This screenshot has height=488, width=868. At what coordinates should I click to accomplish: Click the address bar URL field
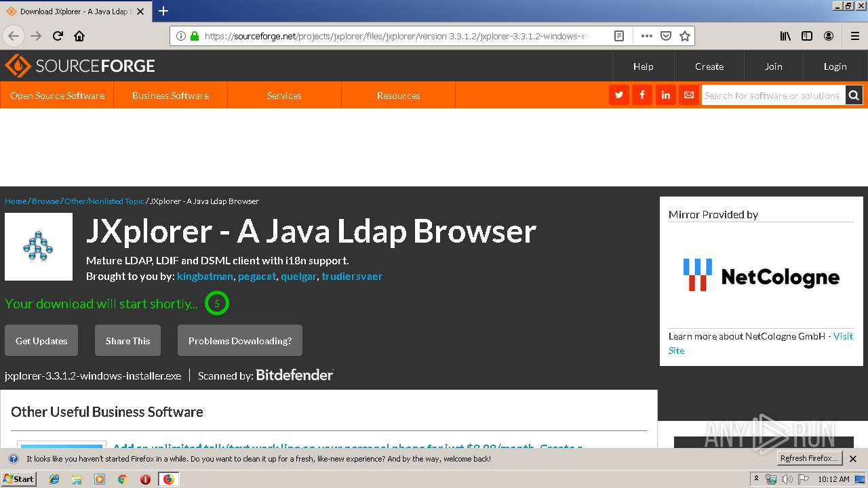point(397,36)
